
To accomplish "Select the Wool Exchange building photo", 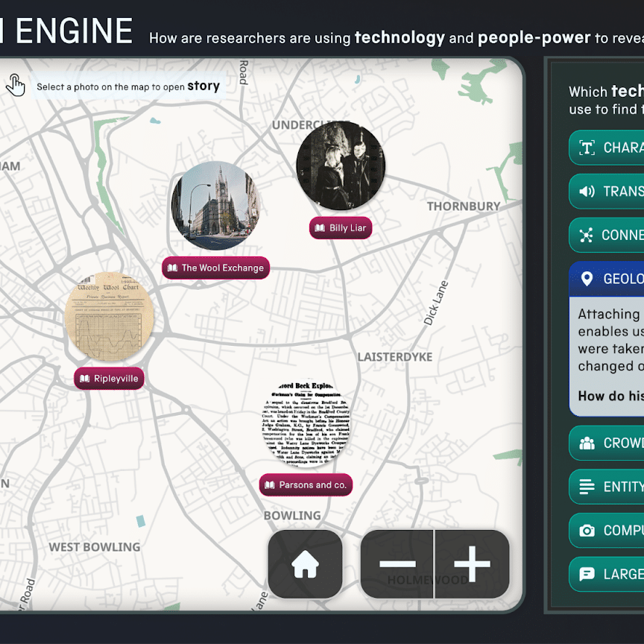I will tap(216, 206).
